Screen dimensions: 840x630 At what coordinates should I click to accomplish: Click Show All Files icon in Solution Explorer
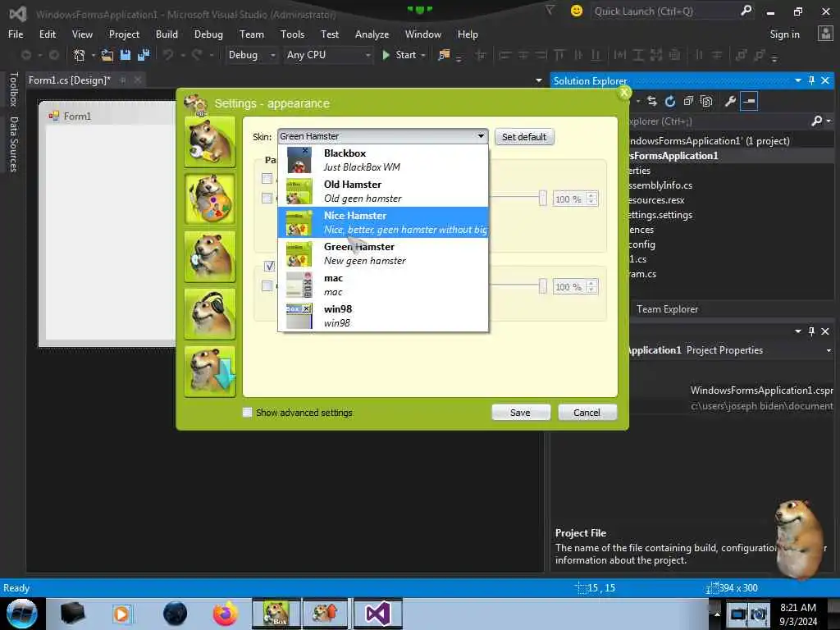coord(706,101)
